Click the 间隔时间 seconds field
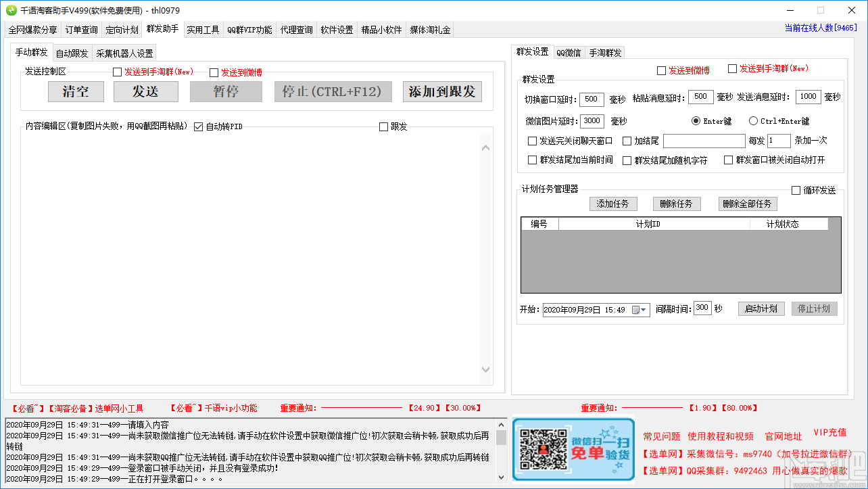 click(x=702, y=308)
